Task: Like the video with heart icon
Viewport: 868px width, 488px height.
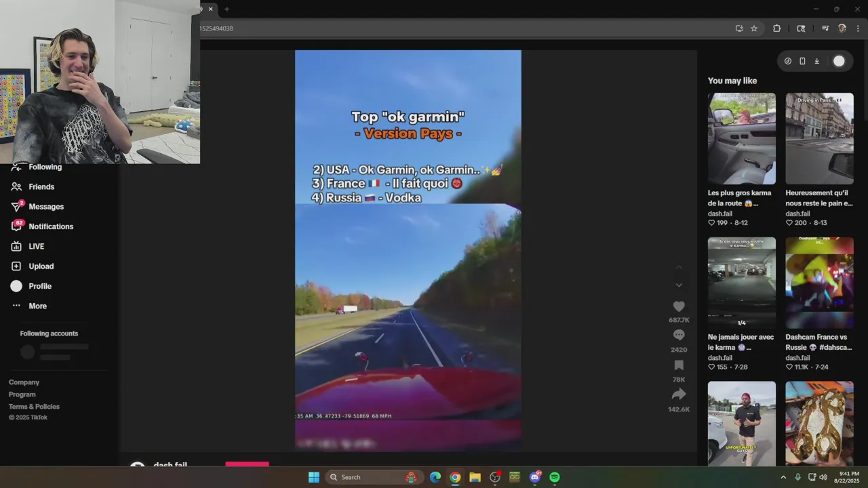Action: click(679, 306)
